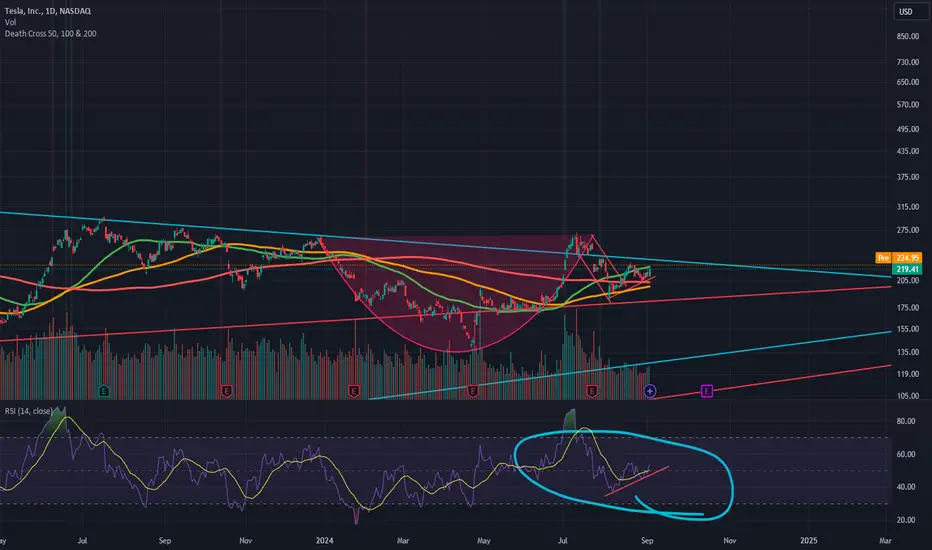Click the 2024 label on the time axis
The height and width of the screenshot is (550, 932).
click(325, 540)
